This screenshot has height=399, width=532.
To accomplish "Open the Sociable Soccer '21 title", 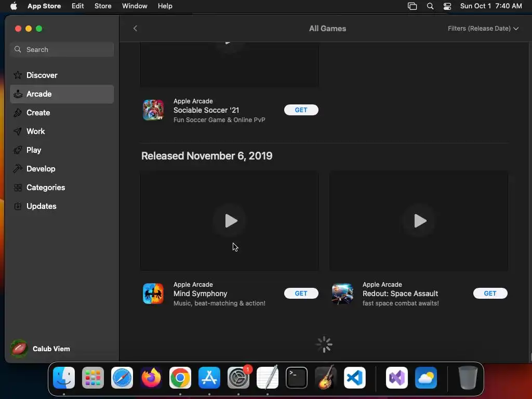I will pos(206,110).
